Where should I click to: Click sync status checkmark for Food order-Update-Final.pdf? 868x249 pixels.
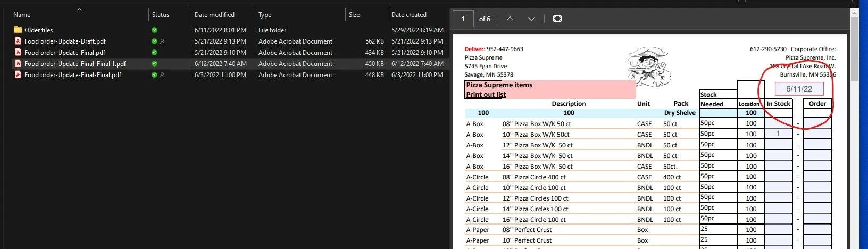154,53
